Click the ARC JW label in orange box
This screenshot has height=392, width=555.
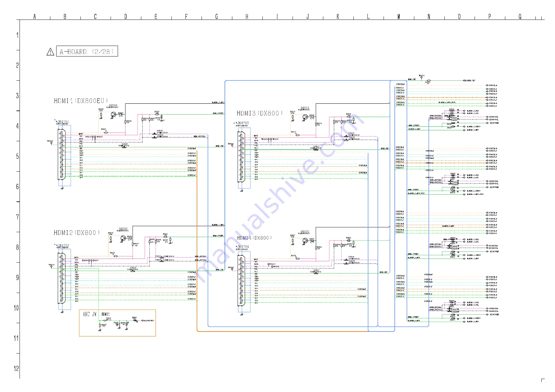click(90, 314)
